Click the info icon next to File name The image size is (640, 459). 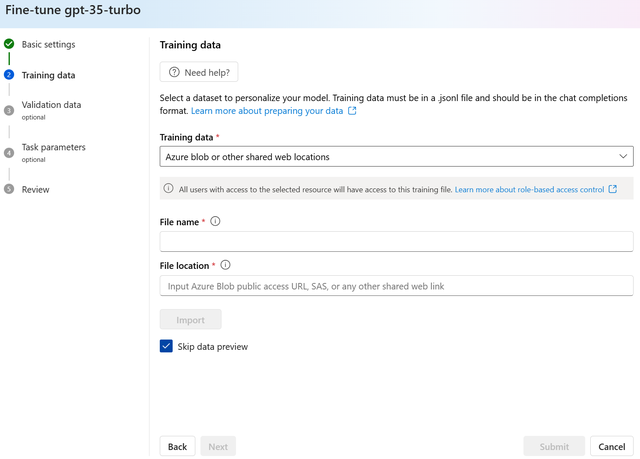pos(215,222)
